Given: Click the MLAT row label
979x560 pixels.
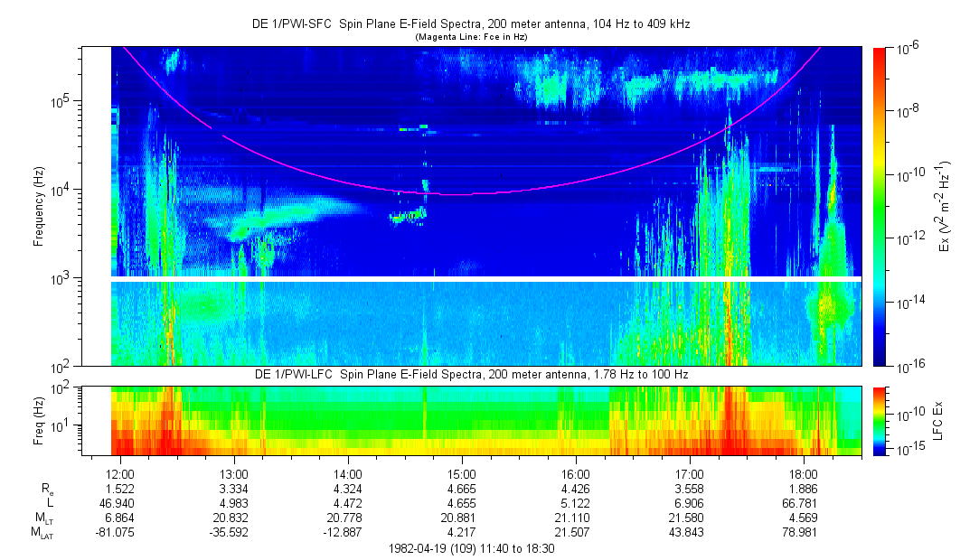Looking at the screenshot, I should 42,532.
